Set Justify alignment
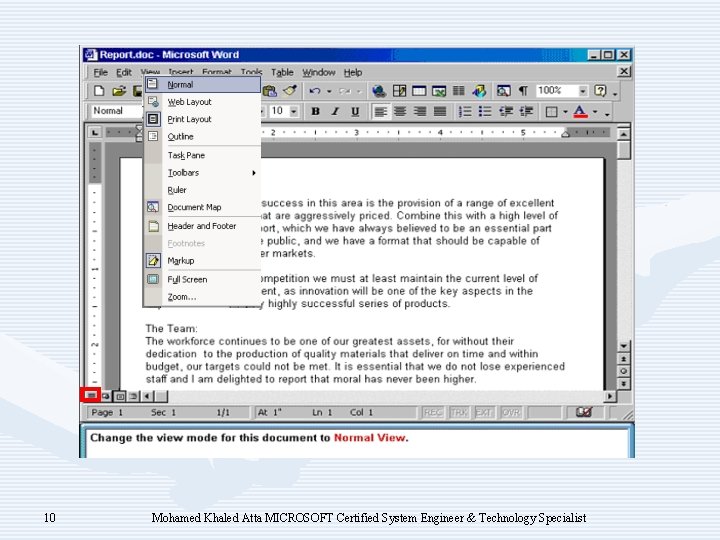Screen dimensions: 720x540 pos(440,112)
